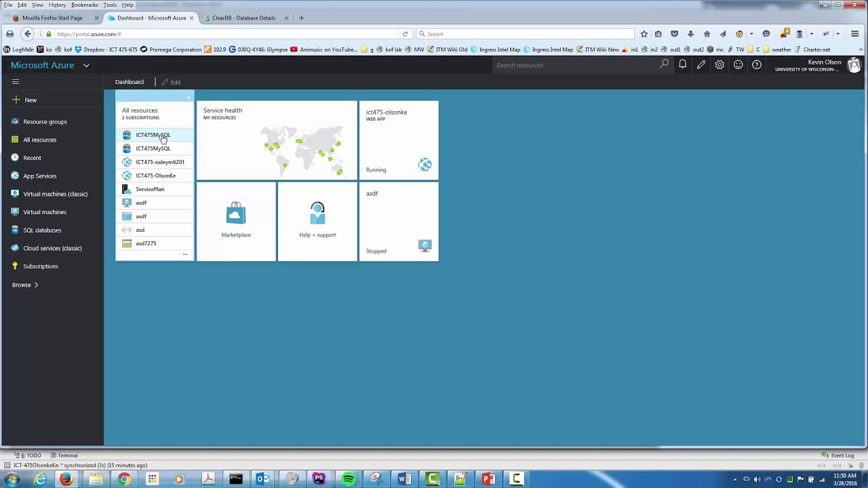Open the help question mark icon

pos(757,65)
